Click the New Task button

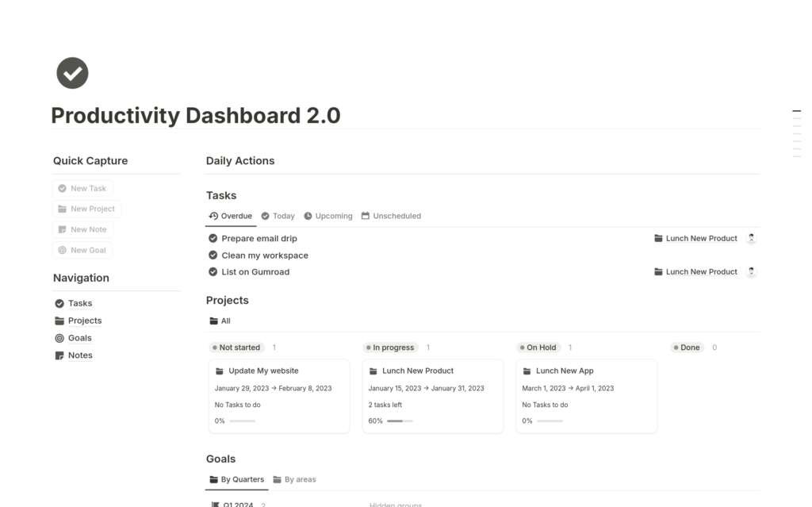point(82,188)
